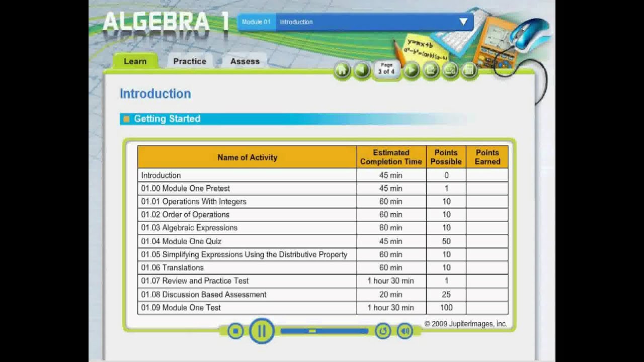644x362 pixels.
Task: Select 01.05 Simplifying Expressions Using Distributive Property
Action: (323, 254)
